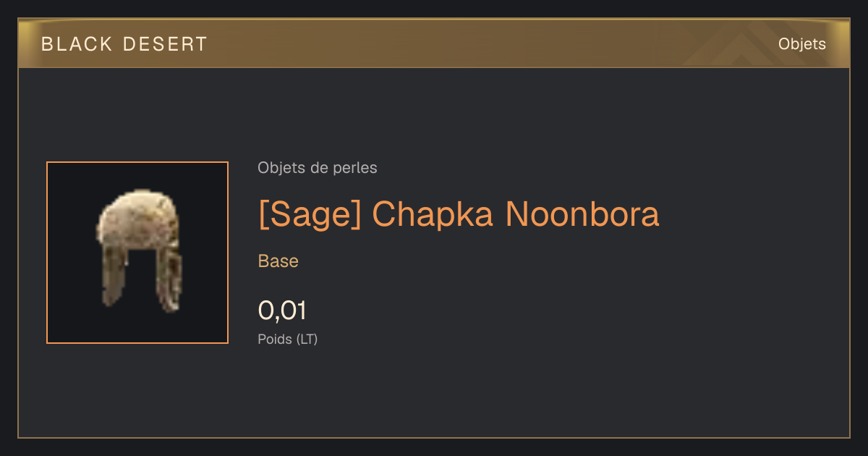Image resolution: width=868 pixels, height=456 pixels.
Task: Click the Objets de perles category label
Action: point(318,168)
